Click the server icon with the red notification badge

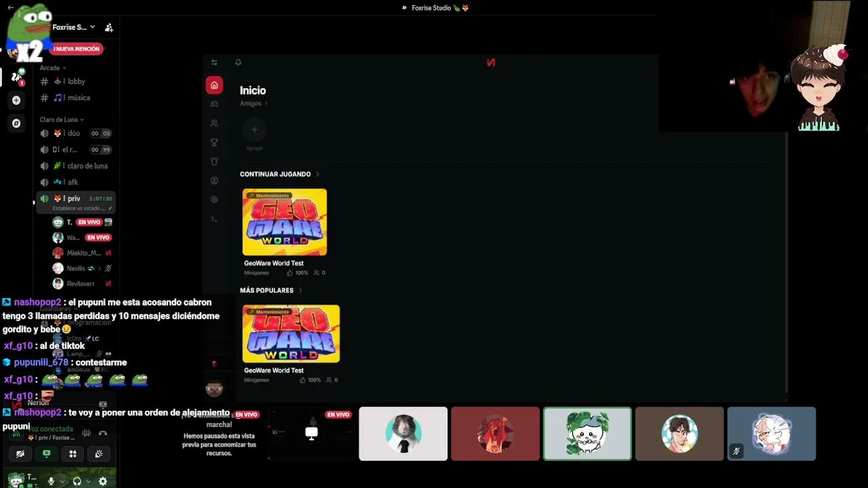[16, 77]
